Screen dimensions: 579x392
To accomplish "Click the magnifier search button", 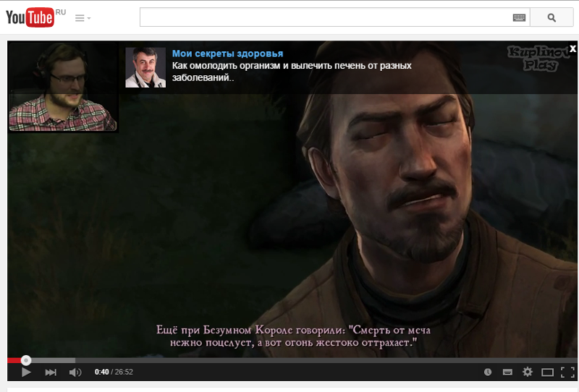I will tap(551, 17).
